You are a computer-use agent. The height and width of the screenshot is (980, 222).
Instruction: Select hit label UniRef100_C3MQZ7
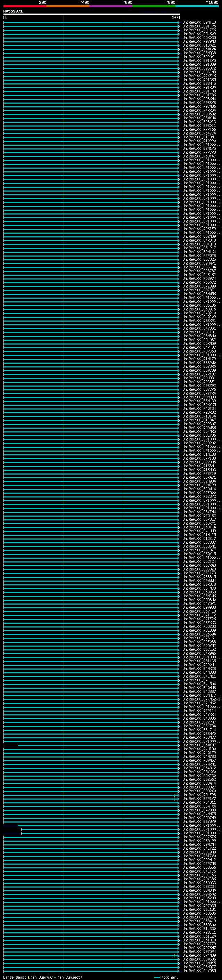[x=199, y=967]
